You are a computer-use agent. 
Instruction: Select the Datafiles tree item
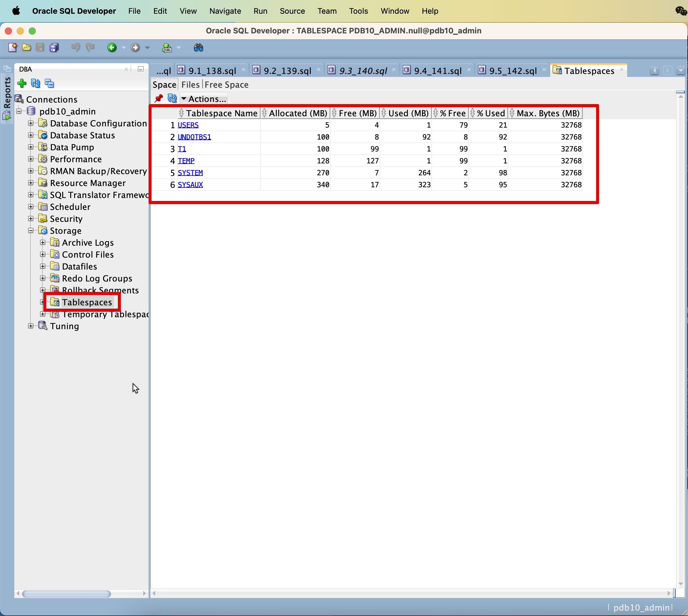tap(79, 266)
